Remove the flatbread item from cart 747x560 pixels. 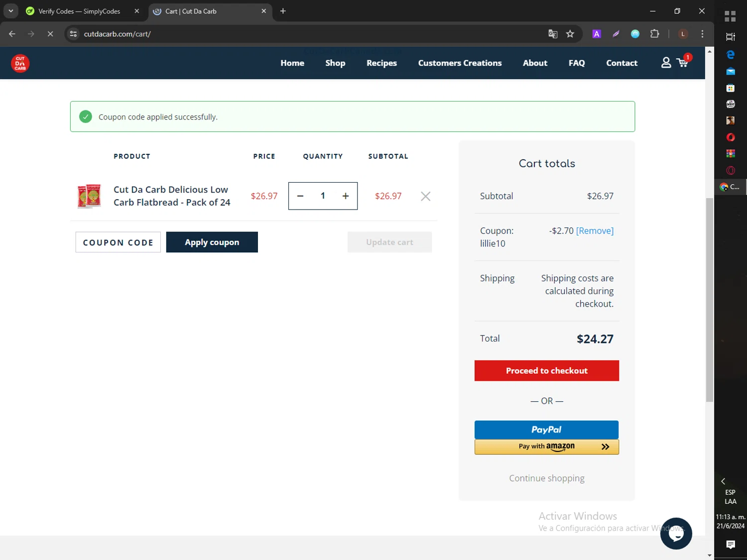pyautogui.click(x=425, y=196)
